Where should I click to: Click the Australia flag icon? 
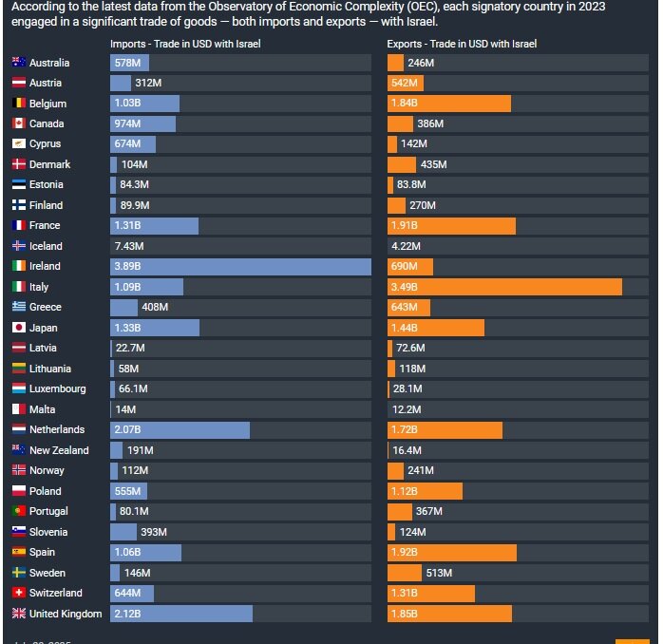point(19,63)
